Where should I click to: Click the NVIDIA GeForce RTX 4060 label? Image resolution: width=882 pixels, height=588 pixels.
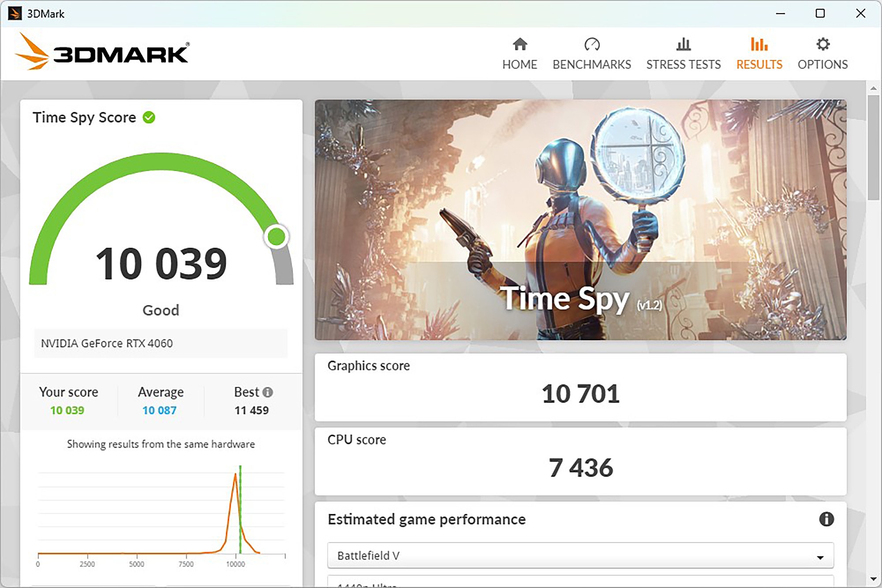pos(107,343)
